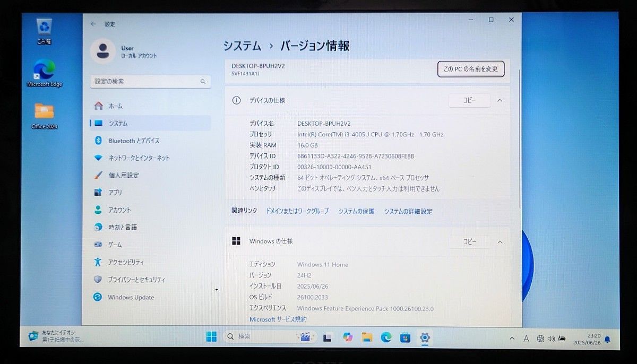The width and height of the screenshot is (637, 364).
Task: Click the ごみ箱 recycle bin desktop icon
Action: 44,32
